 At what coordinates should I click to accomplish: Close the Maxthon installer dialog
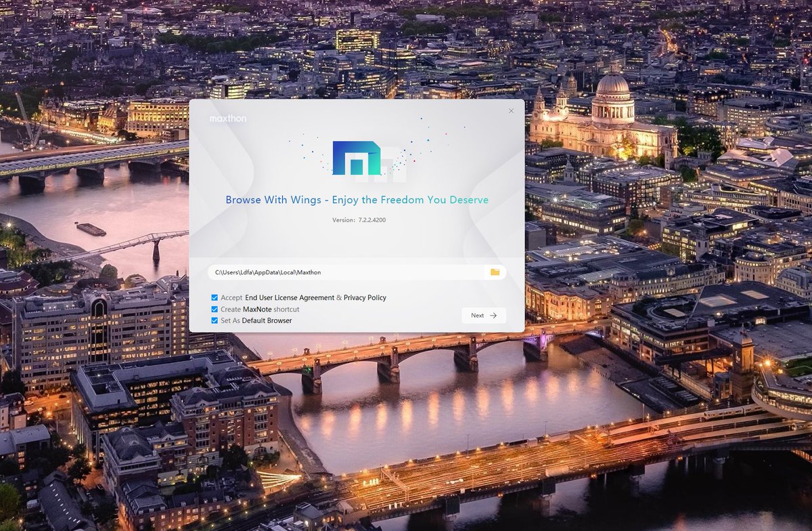(x=511, y=111)
